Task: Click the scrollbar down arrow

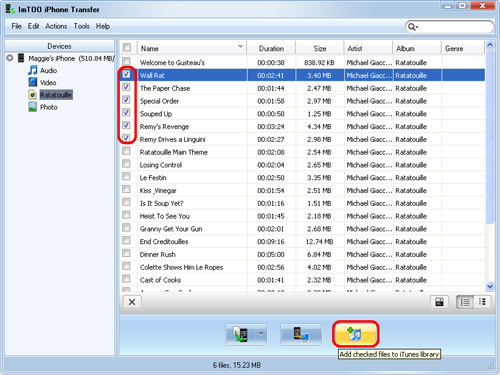Action: (490, 286)
